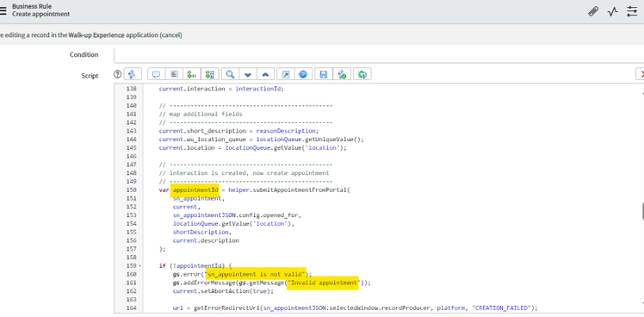Format the script code

(x=174, y=74)
